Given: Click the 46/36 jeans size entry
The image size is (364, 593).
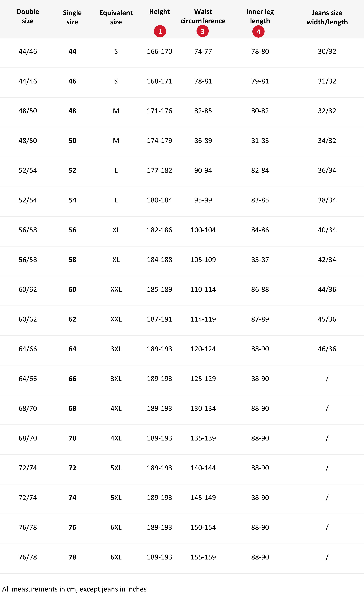Looking at the screenshot, I should 327,349.
